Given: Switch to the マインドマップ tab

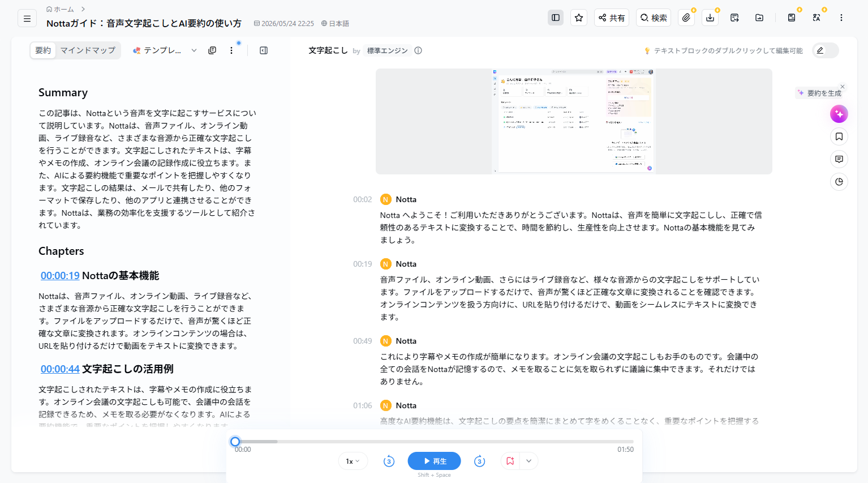Looking at the screenshot, I should click(88, 50).
